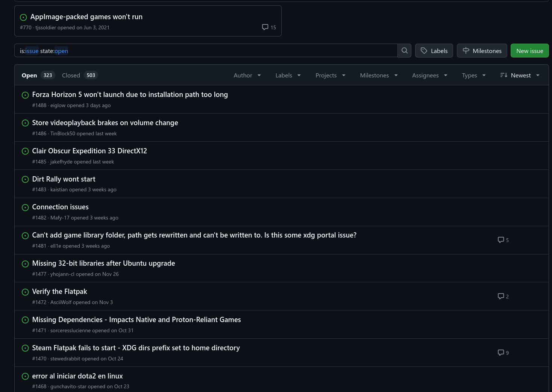Open author profile tjssoldier
Viewport: 552px width, 392px height.
(45, 28)
